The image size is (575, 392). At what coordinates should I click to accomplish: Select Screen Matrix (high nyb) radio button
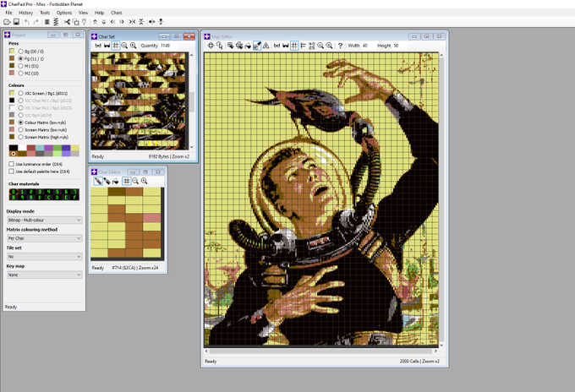pyautogui.click(x=20, y=137)
